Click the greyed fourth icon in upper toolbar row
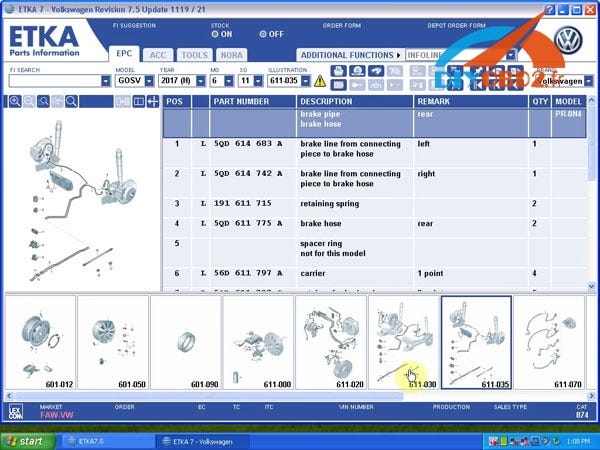 (395, 71)
